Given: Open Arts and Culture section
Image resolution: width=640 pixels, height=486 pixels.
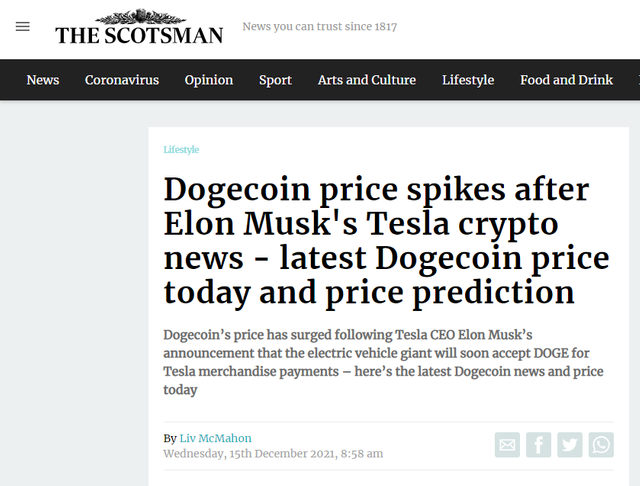Looking at the screenshot, I should (367, 80).
